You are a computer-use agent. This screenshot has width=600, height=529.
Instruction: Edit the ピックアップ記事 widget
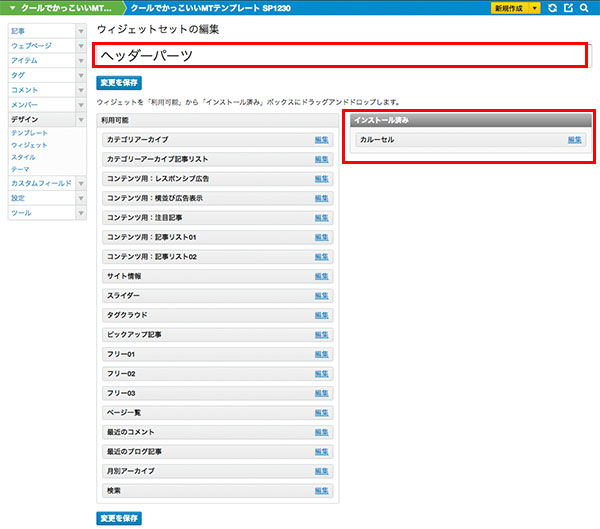pos(321,335)
